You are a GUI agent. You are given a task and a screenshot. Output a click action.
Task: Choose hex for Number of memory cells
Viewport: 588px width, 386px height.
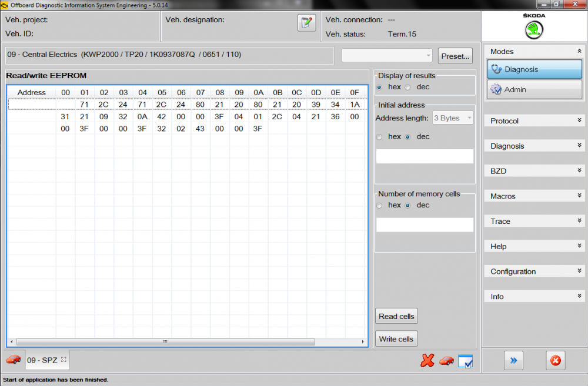(379, 206)
